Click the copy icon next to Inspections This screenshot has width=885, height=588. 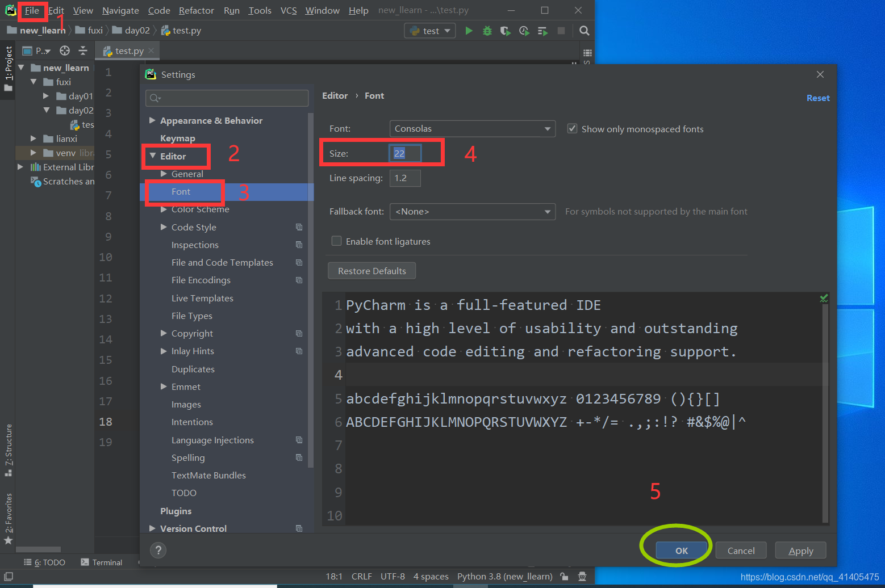299,245
